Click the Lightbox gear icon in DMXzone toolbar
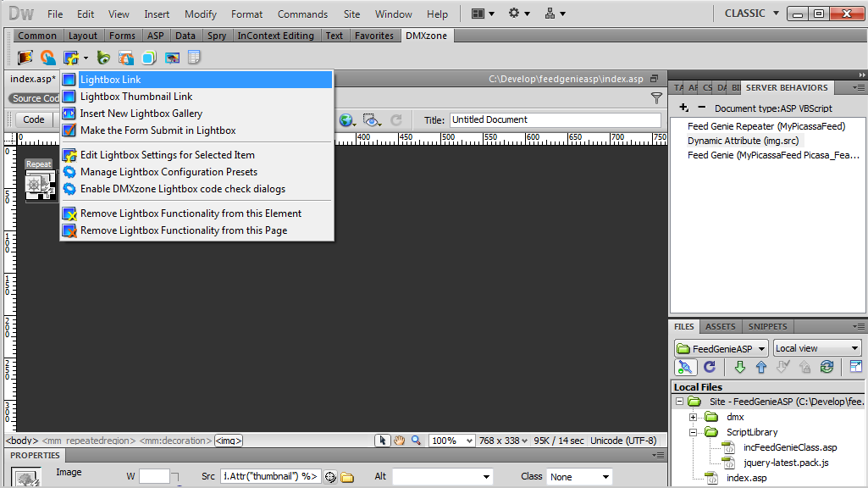868x488 pixels. pyautogui.click(x=71, y=58)
